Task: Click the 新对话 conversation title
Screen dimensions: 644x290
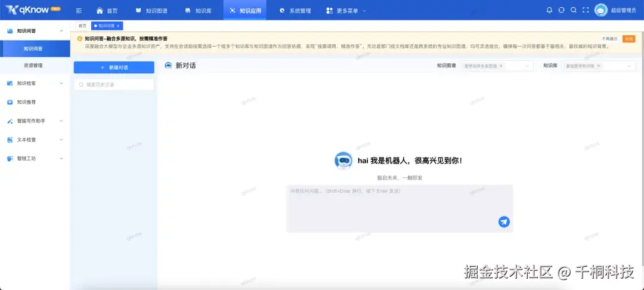Action: (185, 65)
